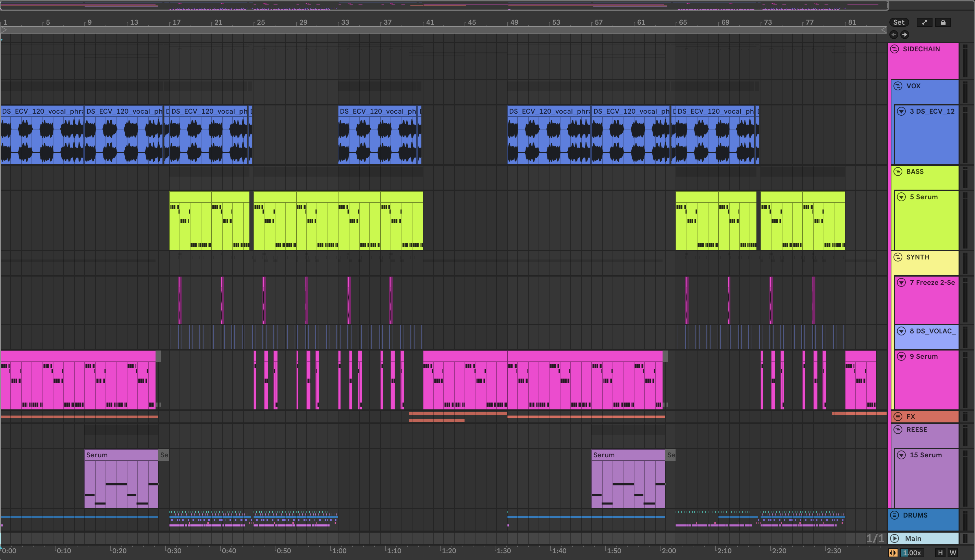Click the FX group fold icon
975x560 pixels.
coord(898,416)
